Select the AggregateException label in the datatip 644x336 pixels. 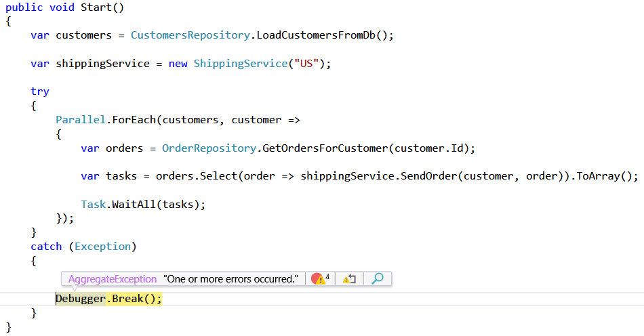point(113,279)
